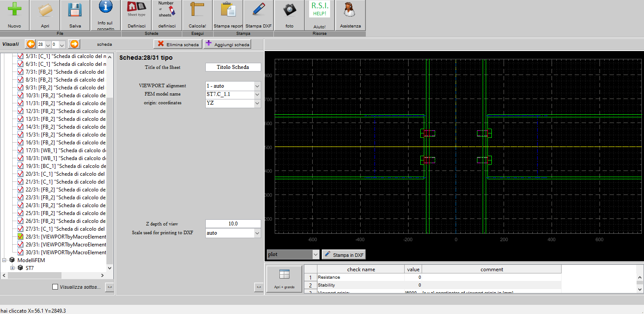Open the VIEWPORT alignment dropdown
Screen dimensions: 644x314
pyautogui.click(x=257, y=86)
